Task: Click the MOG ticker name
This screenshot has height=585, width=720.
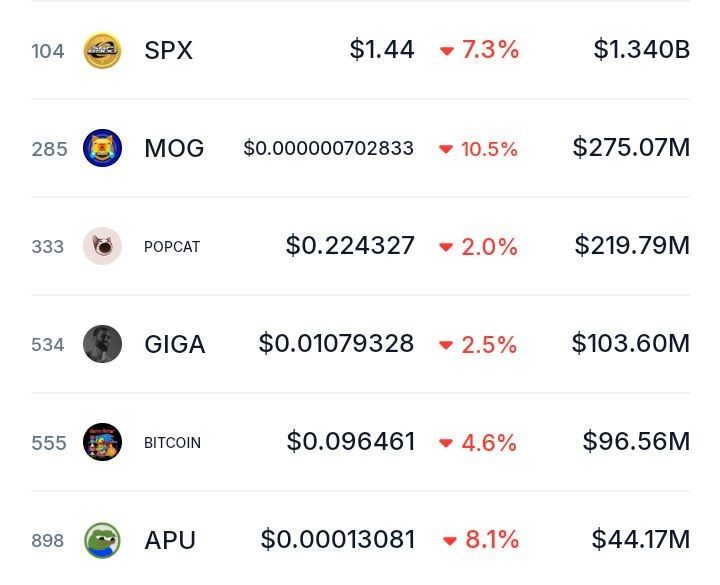Action: tap(174, 148)
